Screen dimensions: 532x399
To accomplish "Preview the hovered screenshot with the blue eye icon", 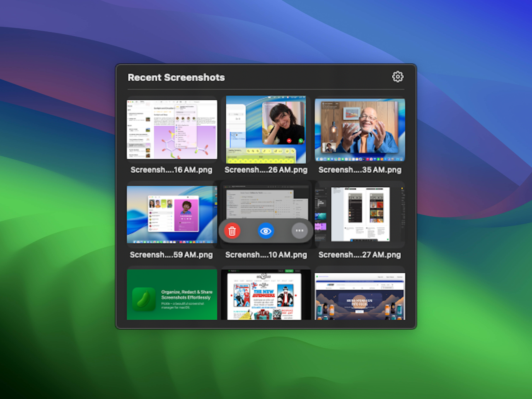I will 266,231.
